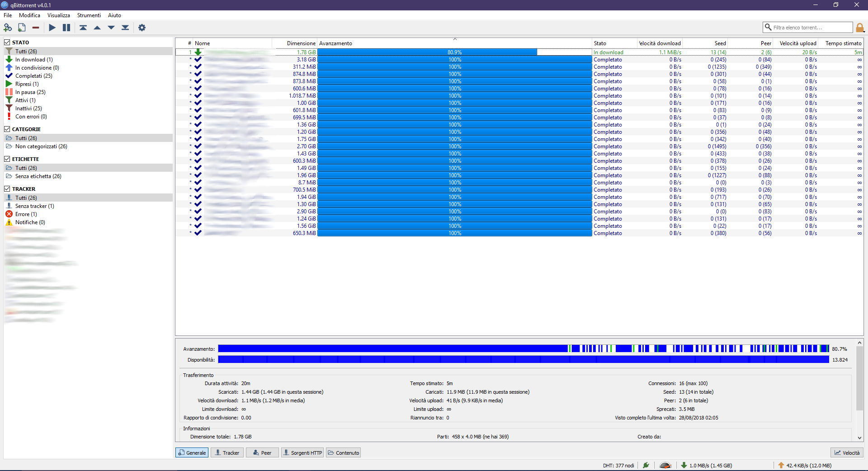Toggle the ETICHETTE section checkbox
868x471 pixels.
coord(7,159)
